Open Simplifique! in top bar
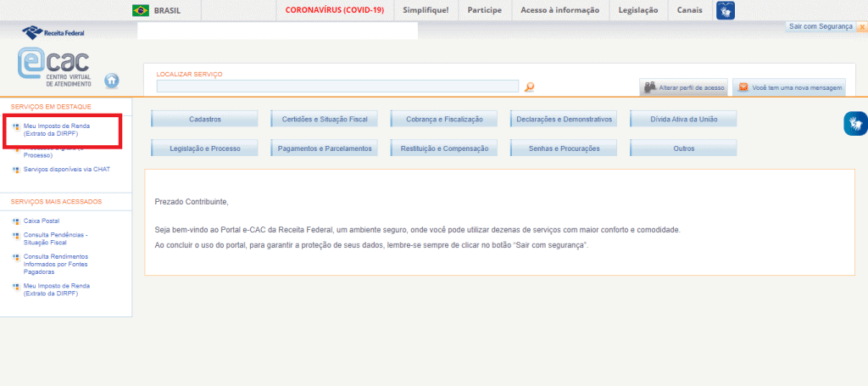Image resolution: width=868 pixels, height=386 pixels. (426, 10)
